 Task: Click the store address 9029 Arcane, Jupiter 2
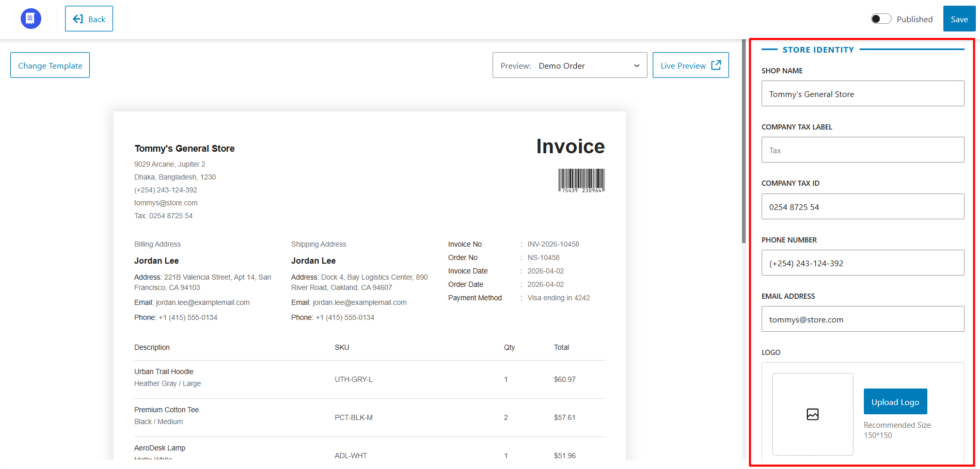(170, 164)
